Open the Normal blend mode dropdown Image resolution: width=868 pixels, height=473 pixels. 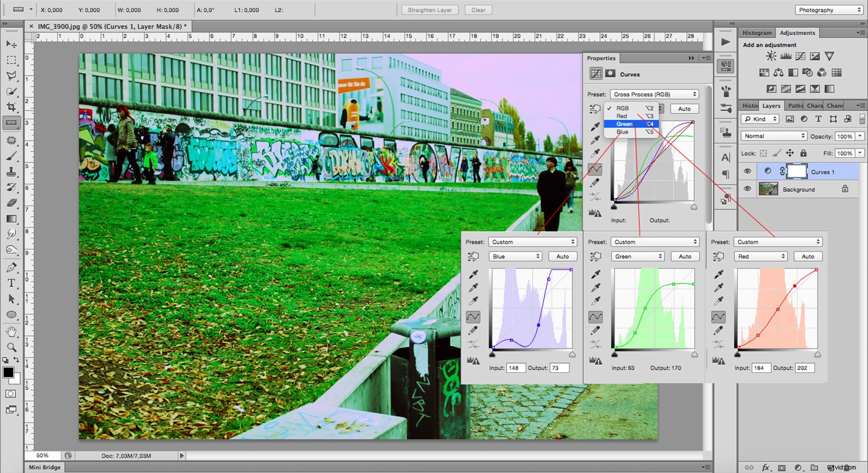point(774,135)
